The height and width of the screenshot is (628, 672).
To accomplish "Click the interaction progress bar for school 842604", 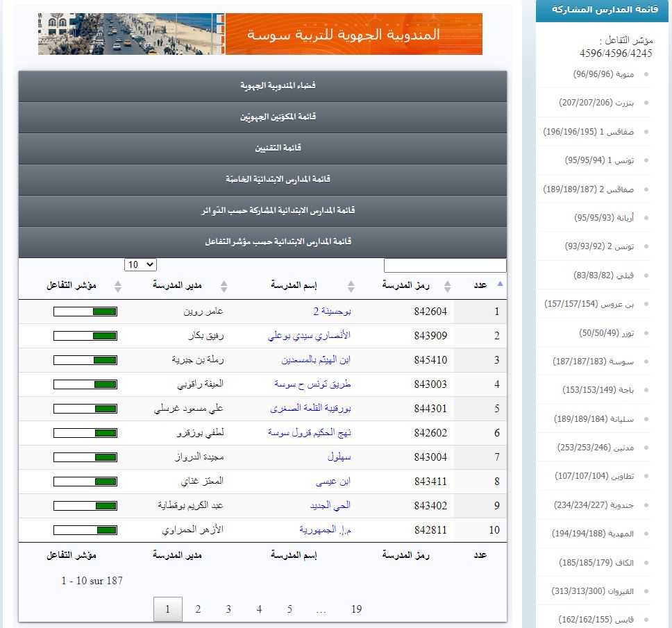I will (x=85, y=312).
